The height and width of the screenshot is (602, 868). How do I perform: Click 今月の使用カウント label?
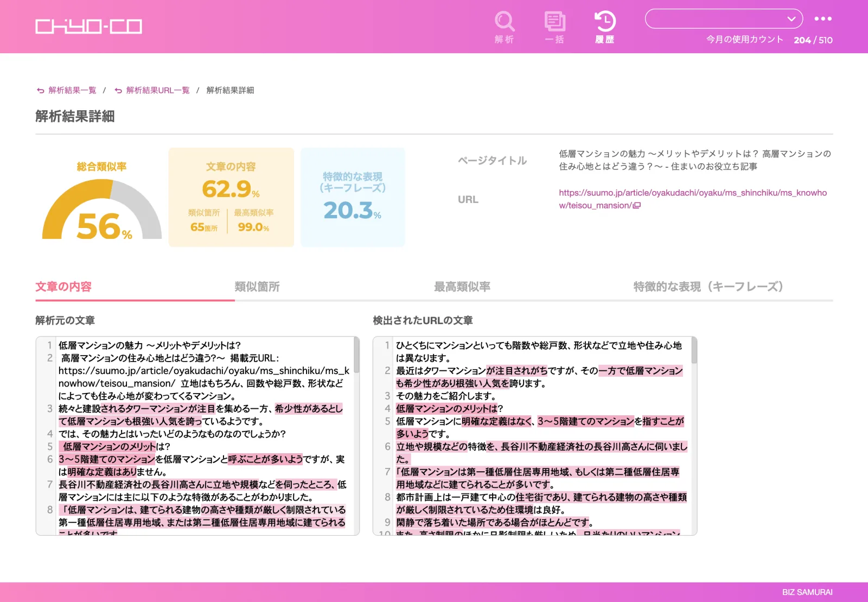tap(744, 40)
